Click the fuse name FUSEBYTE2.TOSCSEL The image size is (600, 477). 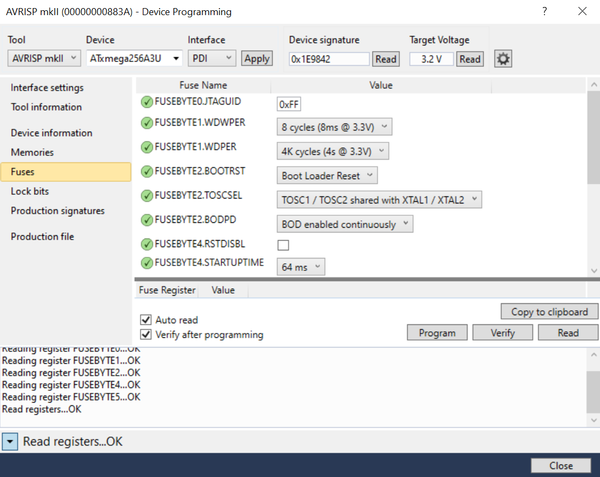(x=198, y=195)
